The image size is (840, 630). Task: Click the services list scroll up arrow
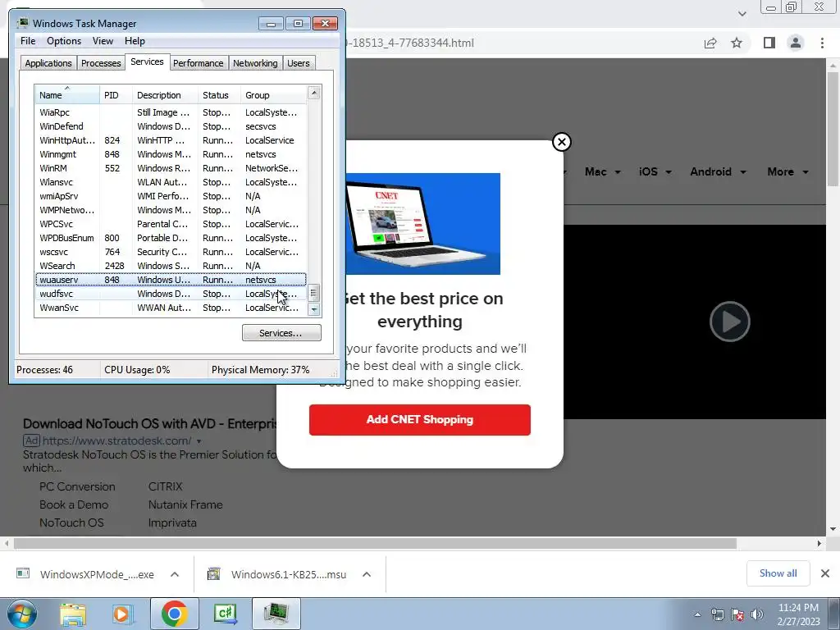pos(314,94)
